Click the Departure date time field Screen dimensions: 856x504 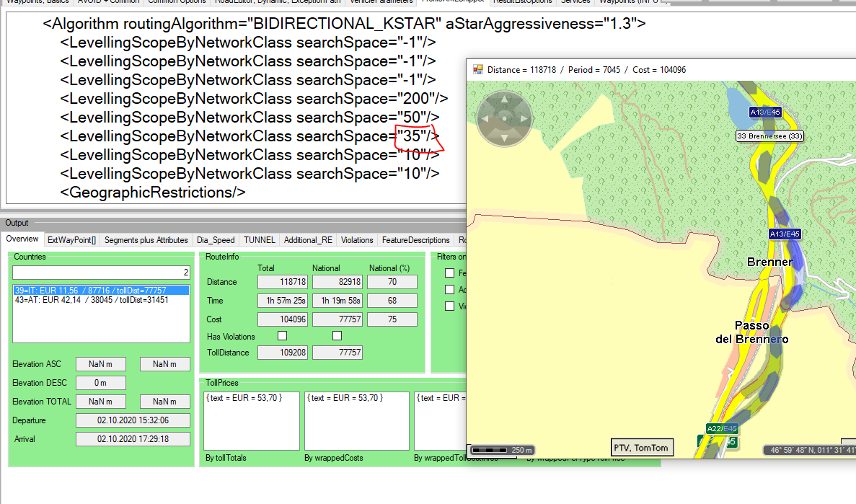pos(133,420)
